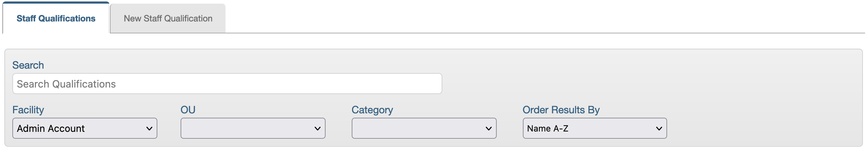This screenshot has height=154, width=868.
Task: Click the Category dropdown chevron arrow
Action: pyautogui.click(x=488, y=129)
